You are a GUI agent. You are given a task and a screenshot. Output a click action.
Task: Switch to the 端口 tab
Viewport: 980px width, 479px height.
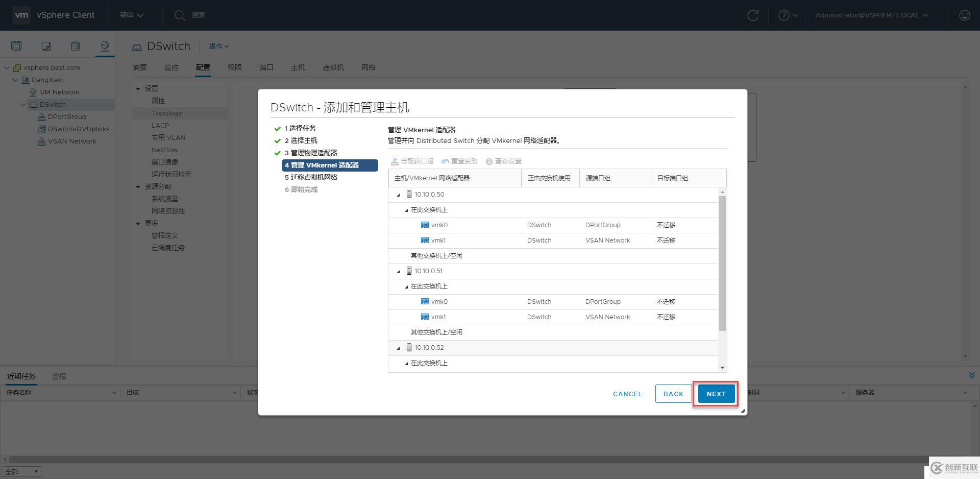point(266,67)
